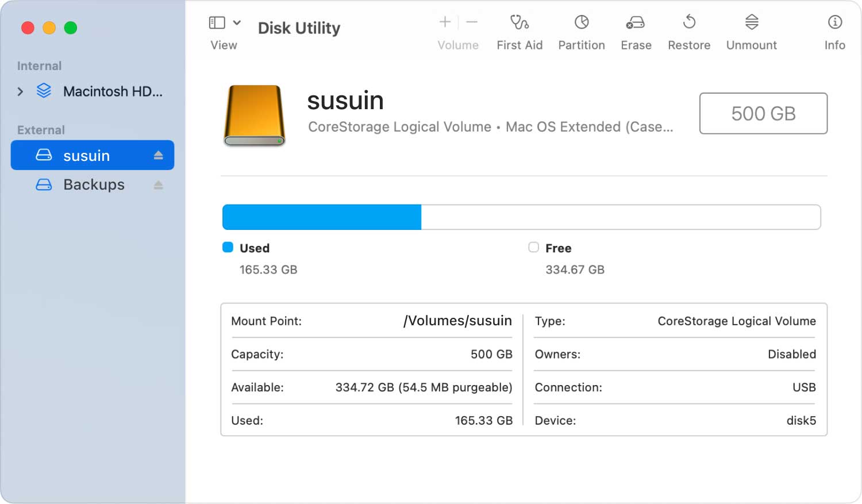The width and height of the screenshot is (862, 504).
Task: Click the 334.67 GB free amount
Action: pyautogui.click(x=575, y=270)
